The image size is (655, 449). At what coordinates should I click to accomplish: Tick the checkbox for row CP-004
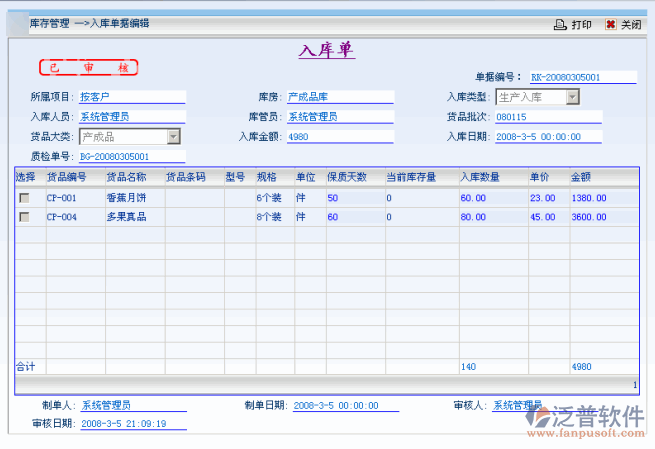coord(24,217)
